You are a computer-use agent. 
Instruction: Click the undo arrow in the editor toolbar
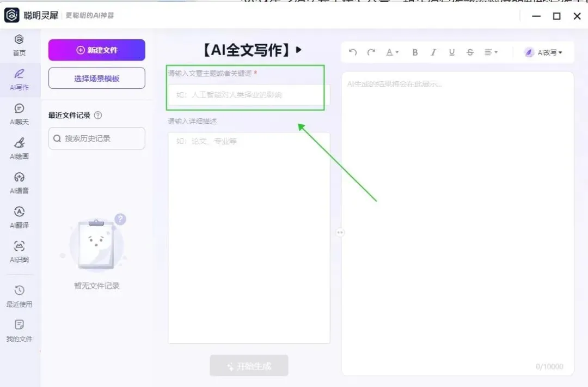click(x=353, y=52)
